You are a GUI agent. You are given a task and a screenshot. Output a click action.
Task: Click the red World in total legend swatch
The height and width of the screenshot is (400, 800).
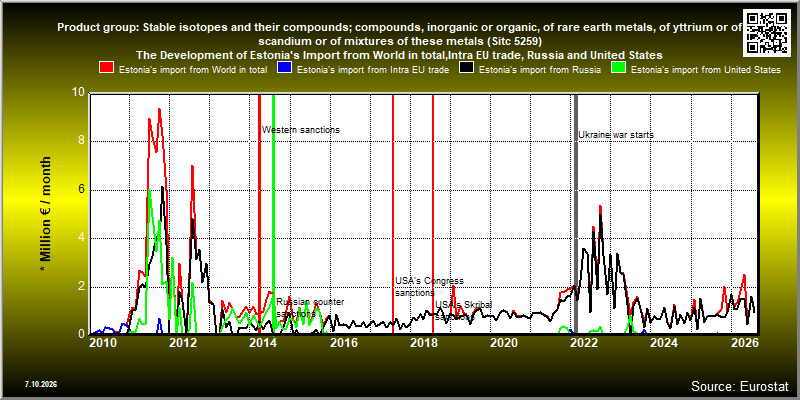point(106,67)
